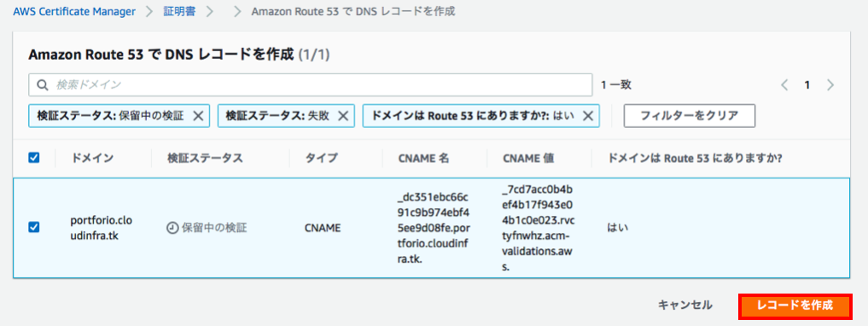
Task: Click CNAME 名 column header
Action: (x=423, y=158)
